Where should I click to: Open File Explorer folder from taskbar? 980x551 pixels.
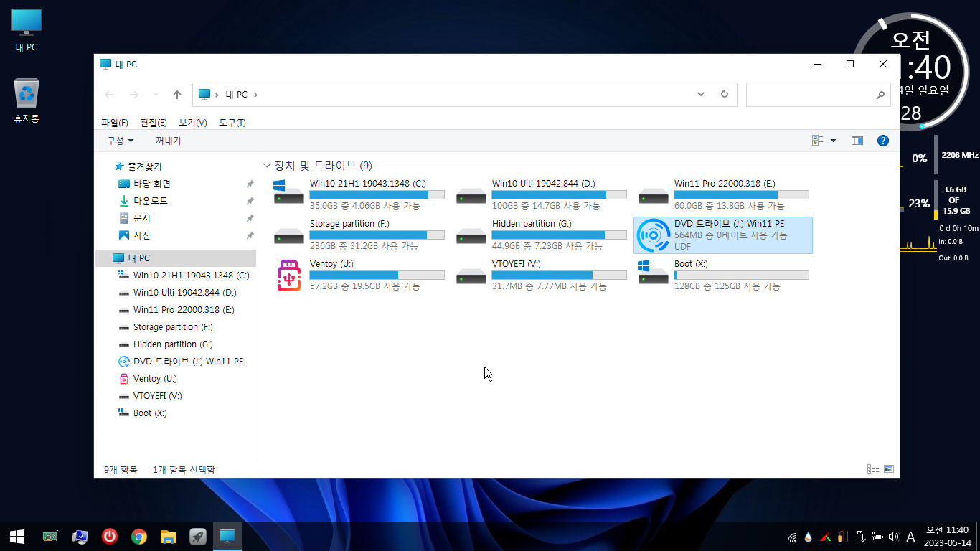(169, 536)
